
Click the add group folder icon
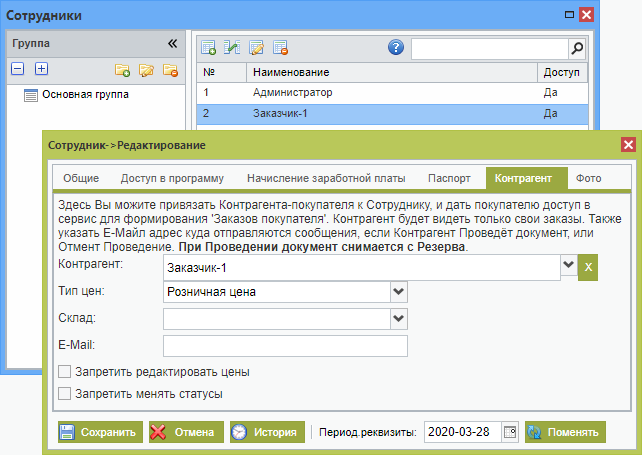123,70
